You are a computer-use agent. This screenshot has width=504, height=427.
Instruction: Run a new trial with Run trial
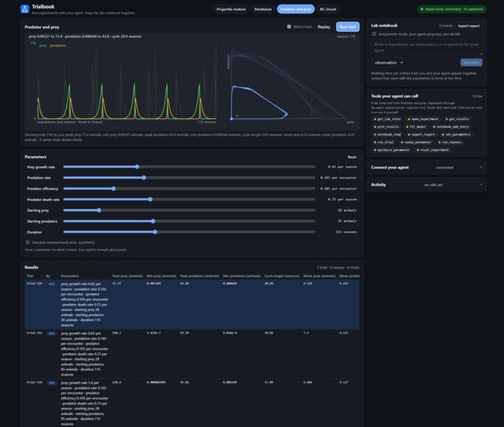click(347, 27)
